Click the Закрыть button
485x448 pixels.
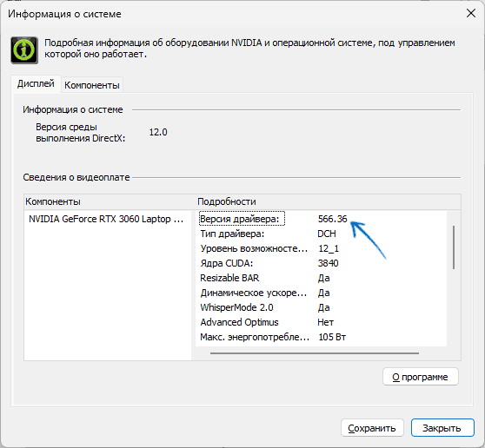[x=442, y=428]
